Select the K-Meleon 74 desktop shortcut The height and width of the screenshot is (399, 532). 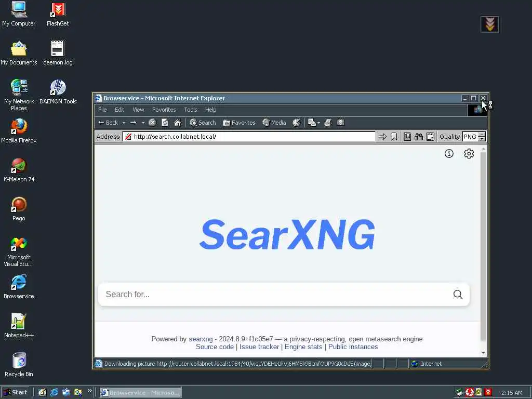tap(19, 170)
